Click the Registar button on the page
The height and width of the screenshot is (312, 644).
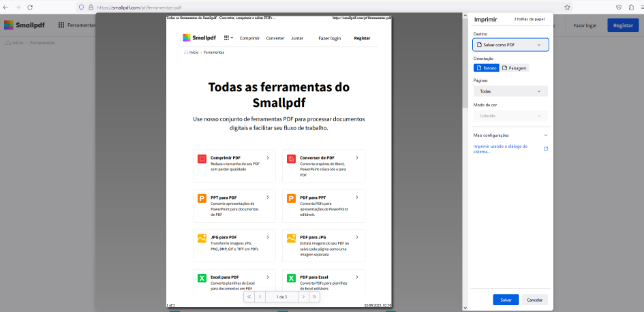point(623,25)
